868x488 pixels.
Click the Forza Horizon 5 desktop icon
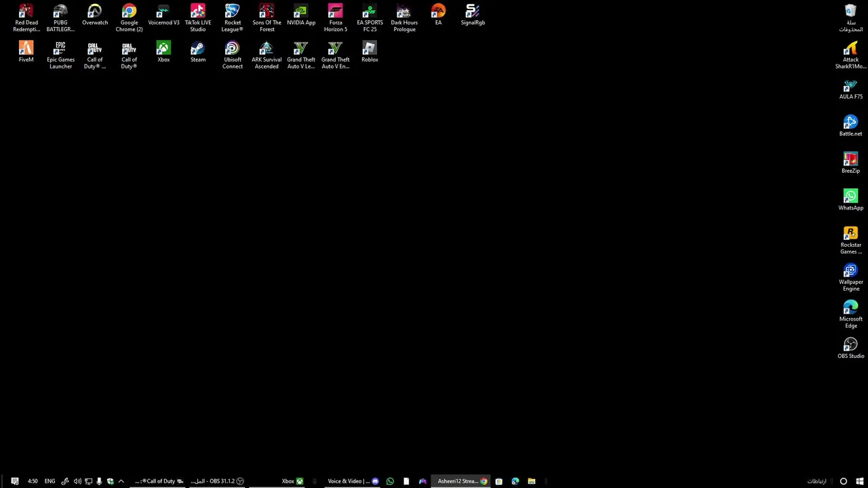point(336,18)
